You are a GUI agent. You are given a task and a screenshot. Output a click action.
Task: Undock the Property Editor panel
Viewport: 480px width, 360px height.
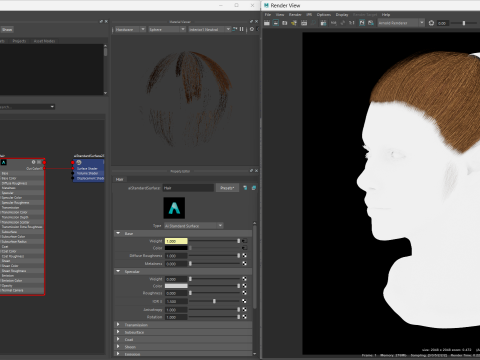click(x=251, y=171)
